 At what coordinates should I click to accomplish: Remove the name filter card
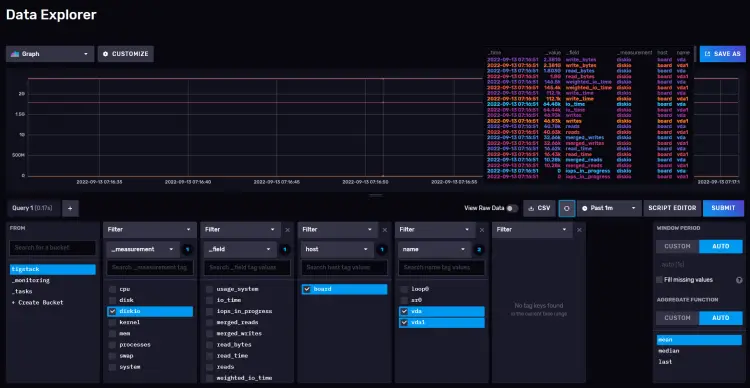coord(482,230)
